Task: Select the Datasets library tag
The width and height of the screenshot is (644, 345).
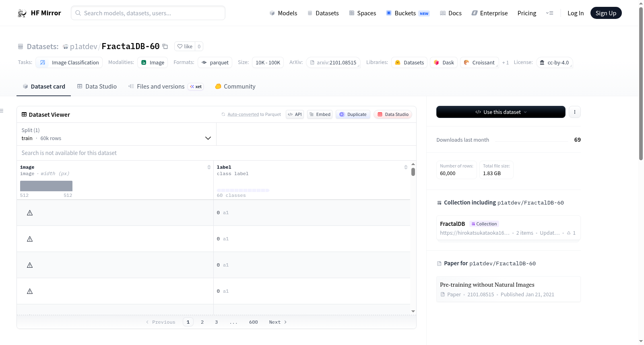Action: tap(409, 62)
